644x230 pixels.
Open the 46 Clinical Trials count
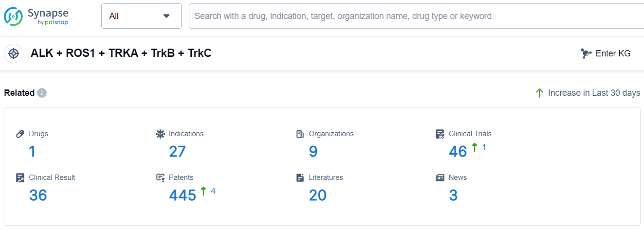pyautogui.click(x=458, y=152)
